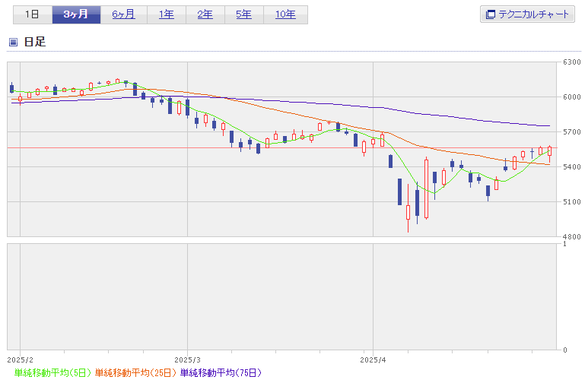Click the 6000 price axis label
Viewport: 588px width, 383px height.
pyautogui.click(x=572, y=97)
